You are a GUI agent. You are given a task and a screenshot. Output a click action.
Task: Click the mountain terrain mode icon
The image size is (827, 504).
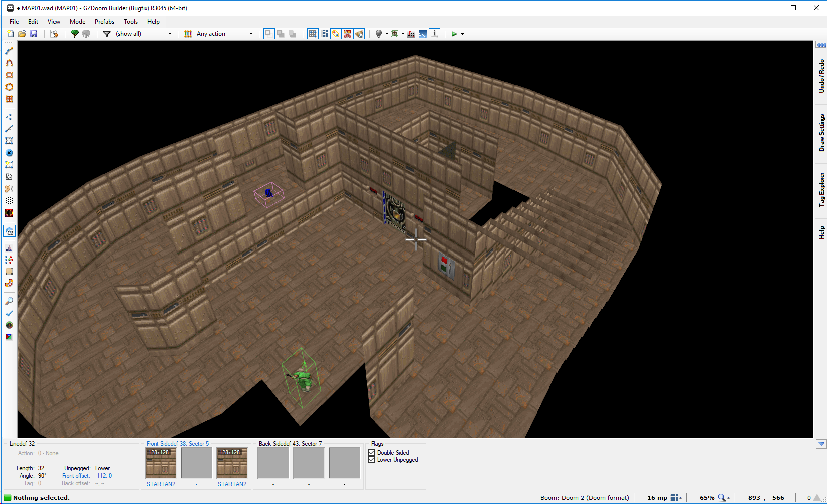(9, 248)
